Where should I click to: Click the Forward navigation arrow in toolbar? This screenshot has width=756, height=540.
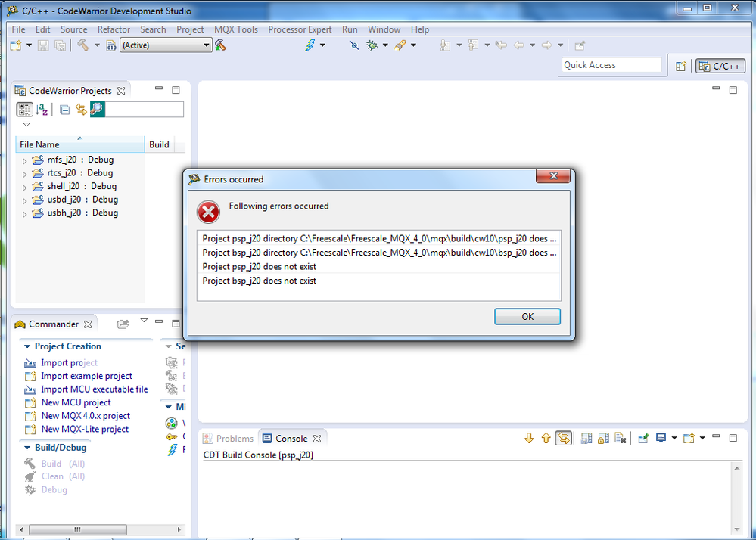click(546, 45)
